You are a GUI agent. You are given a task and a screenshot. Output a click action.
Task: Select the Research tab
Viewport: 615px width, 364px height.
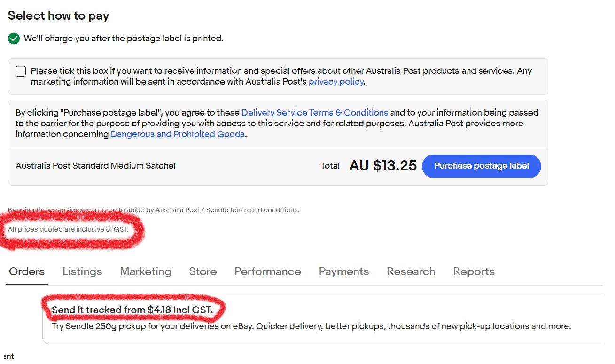point(411,271)
